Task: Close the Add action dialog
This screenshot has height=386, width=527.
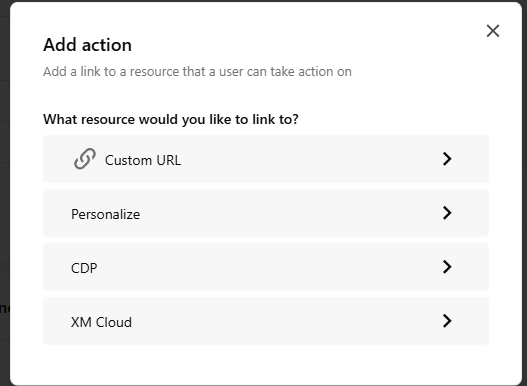Action: 493,31
